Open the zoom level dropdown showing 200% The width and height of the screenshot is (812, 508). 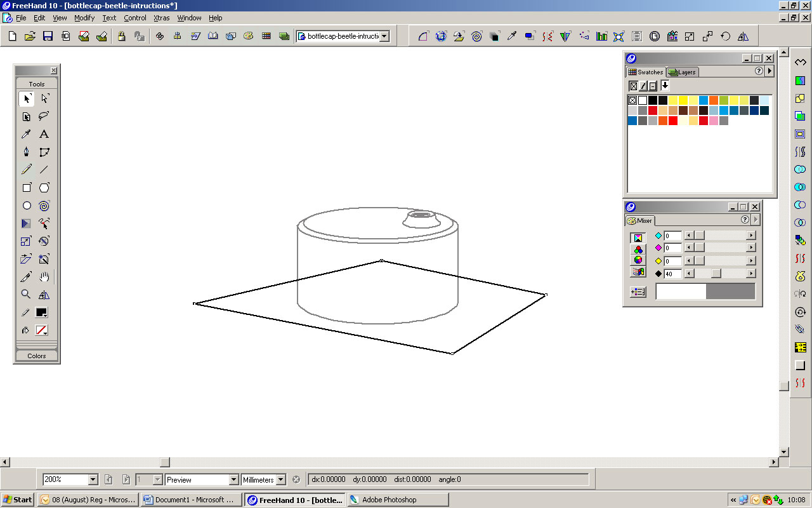92,479
